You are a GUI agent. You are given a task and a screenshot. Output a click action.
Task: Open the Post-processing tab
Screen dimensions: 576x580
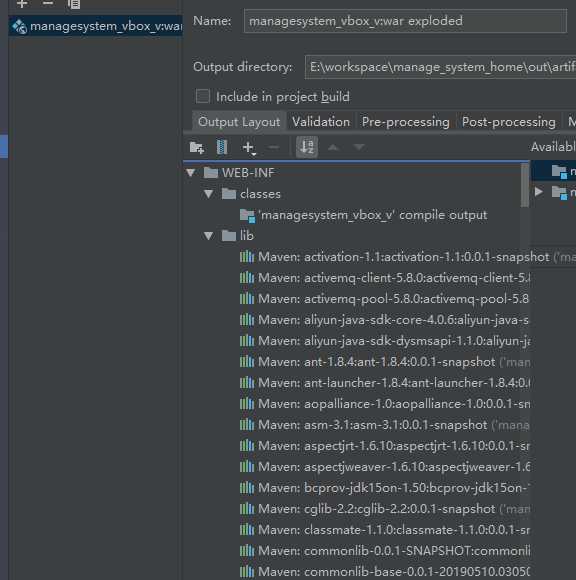[x=508, y=122]
